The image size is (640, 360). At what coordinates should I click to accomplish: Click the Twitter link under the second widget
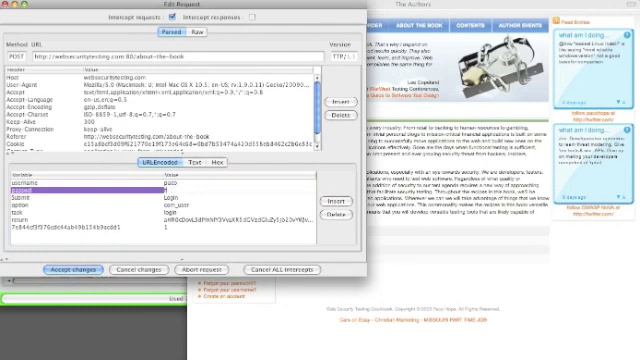(x=593, y=211)
